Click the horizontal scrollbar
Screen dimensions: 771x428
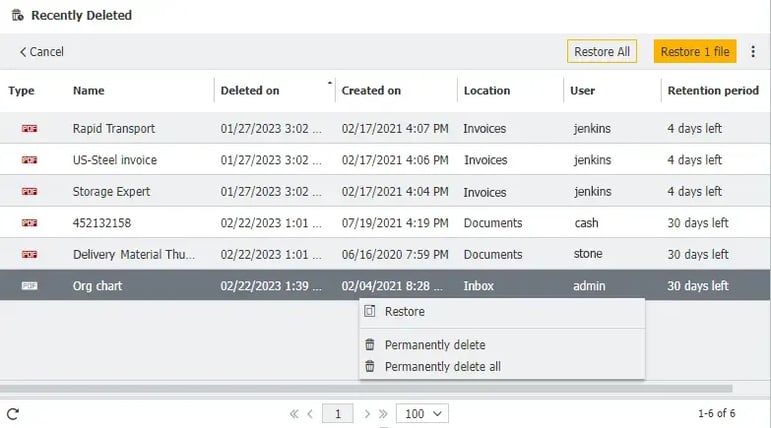click(366, 389)
